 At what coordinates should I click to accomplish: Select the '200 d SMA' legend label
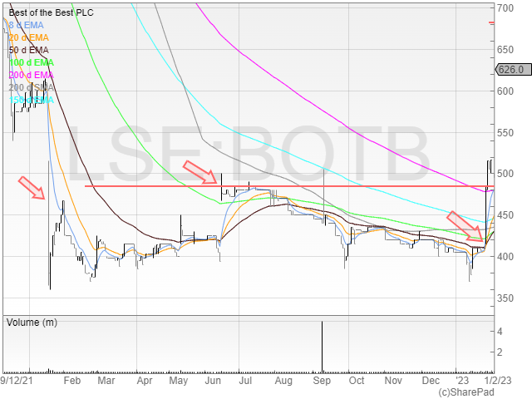pos(32,87)
